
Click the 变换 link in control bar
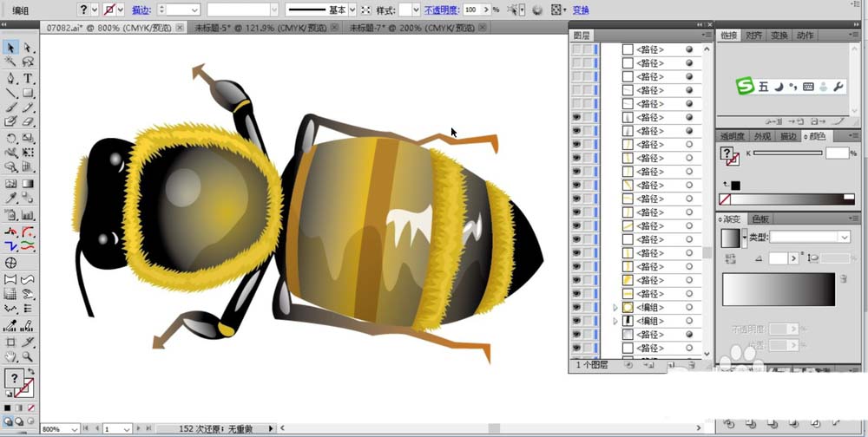tap(581, 10)
